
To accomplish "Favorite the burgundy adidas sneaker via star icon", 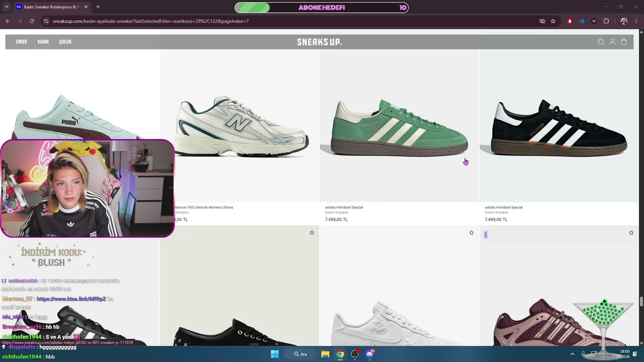I will [x=631, y=233].
